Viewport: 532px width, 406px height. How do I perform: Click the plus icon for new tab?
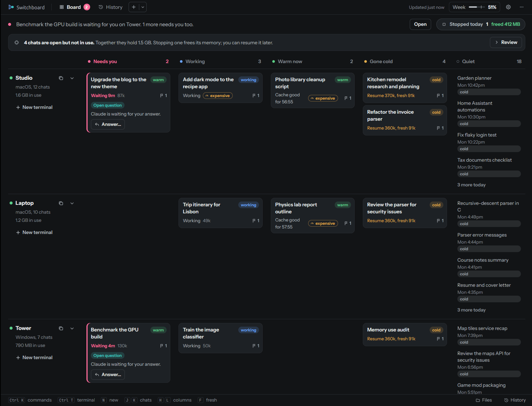(x=134, y=7)
